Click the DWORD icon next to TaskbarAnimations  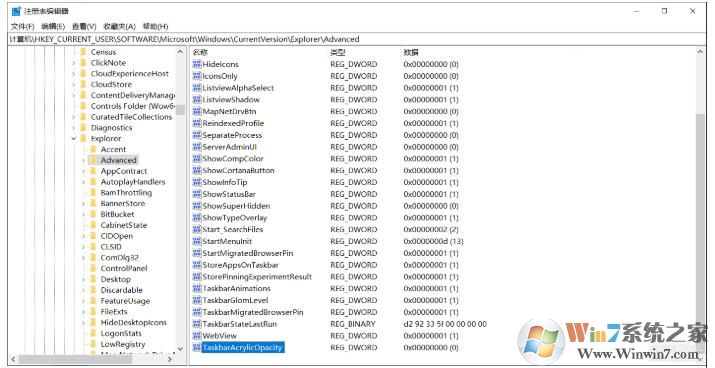pos(197,289)
